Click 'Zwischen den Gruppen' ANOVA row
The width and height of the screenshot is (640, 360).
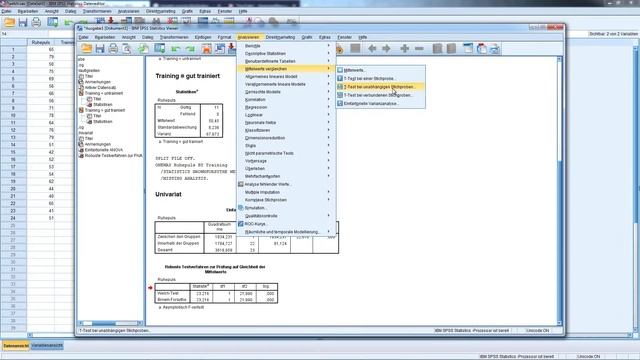click(247, 237)
